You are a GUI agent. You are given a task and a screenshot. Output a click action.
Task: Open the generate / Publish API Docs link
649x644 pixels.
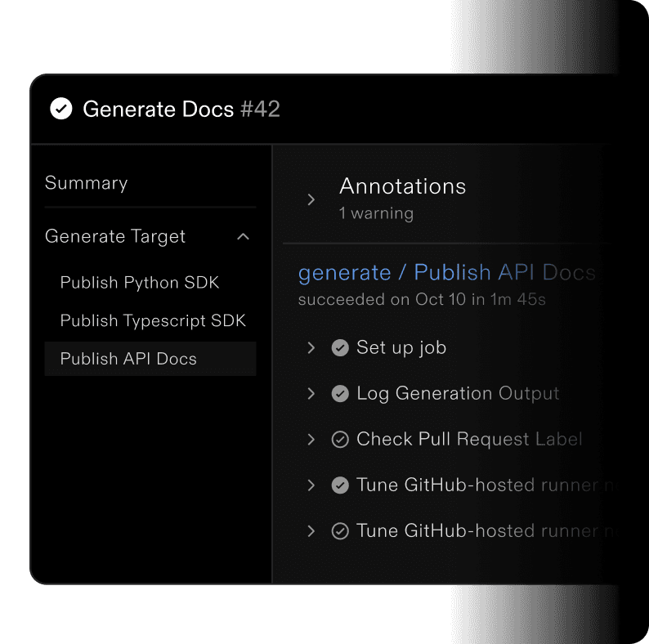click(446, 272)
